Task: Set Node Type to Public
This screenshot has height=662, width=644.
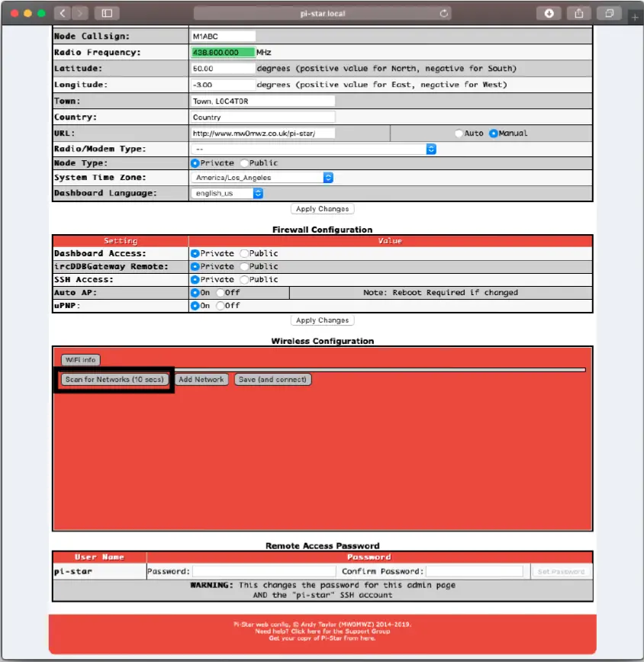Action: (244, 163)
